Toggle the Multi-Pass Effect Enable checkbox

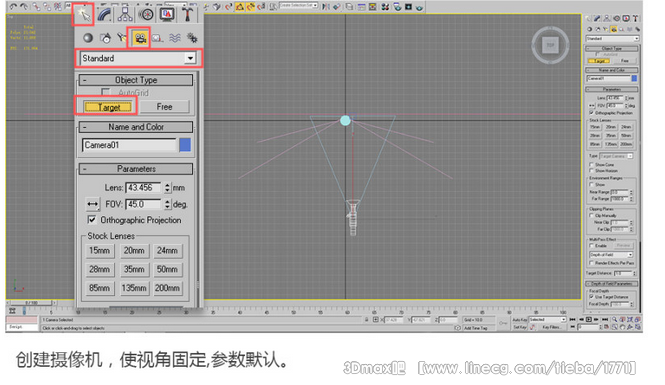point(591,246)
